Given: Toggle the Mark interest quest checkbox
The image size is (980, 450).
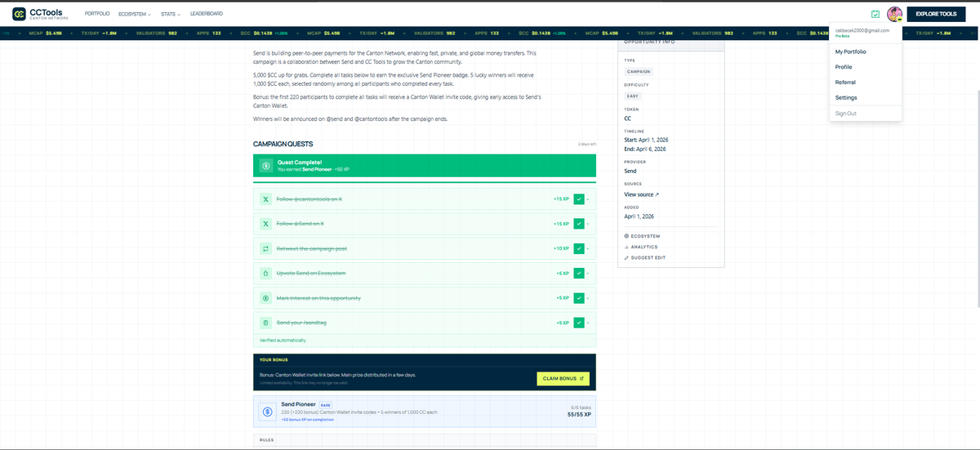Looking at the screenshot, I should coord(579,298).
